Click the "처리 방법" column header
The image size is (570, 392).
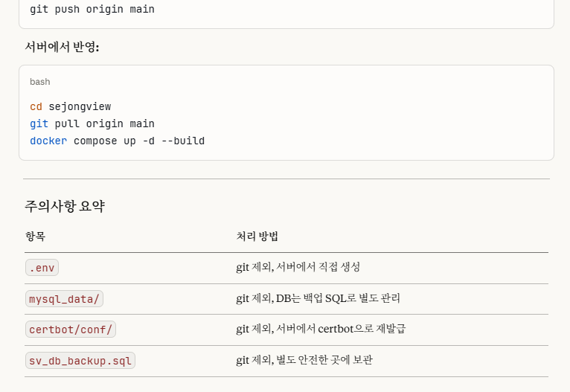click(257, 237)
